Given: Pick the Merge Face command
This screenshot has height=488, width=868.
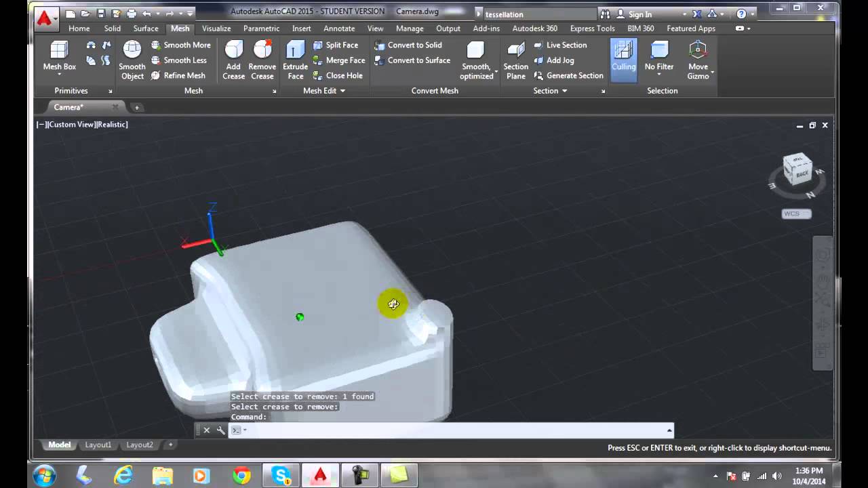Looking at the screenshot, I should [339, 60].
